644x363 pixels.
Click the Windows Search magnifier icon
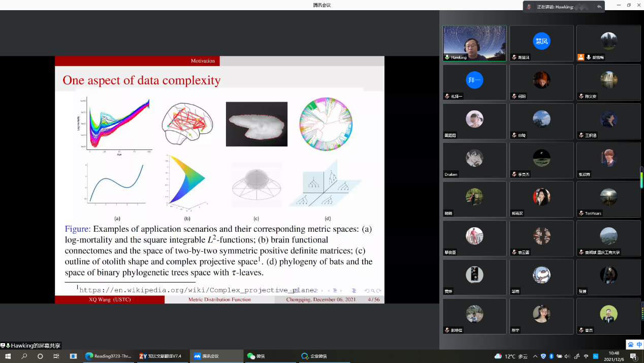tap(24, 356)
